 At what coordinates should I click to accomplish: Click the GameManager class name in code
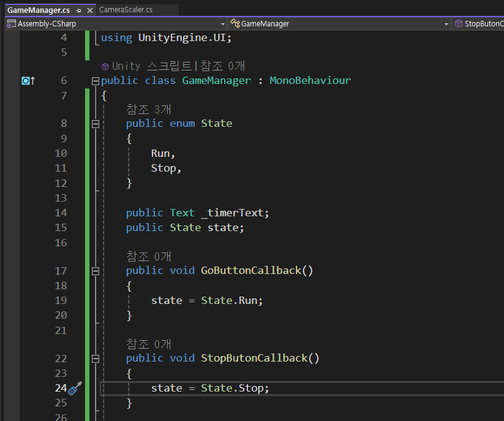click(x=216, y=80)
